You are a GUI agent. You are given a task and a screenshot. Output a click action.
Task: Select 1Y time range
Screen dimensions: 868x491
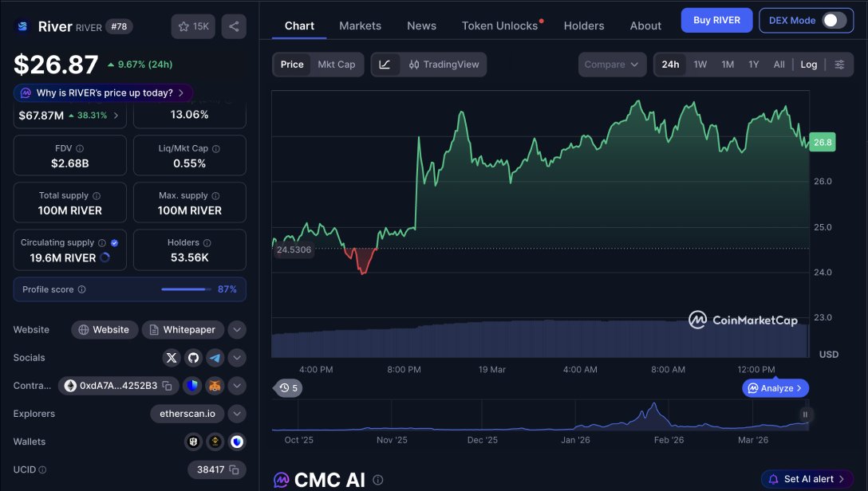tap(753, 64)
